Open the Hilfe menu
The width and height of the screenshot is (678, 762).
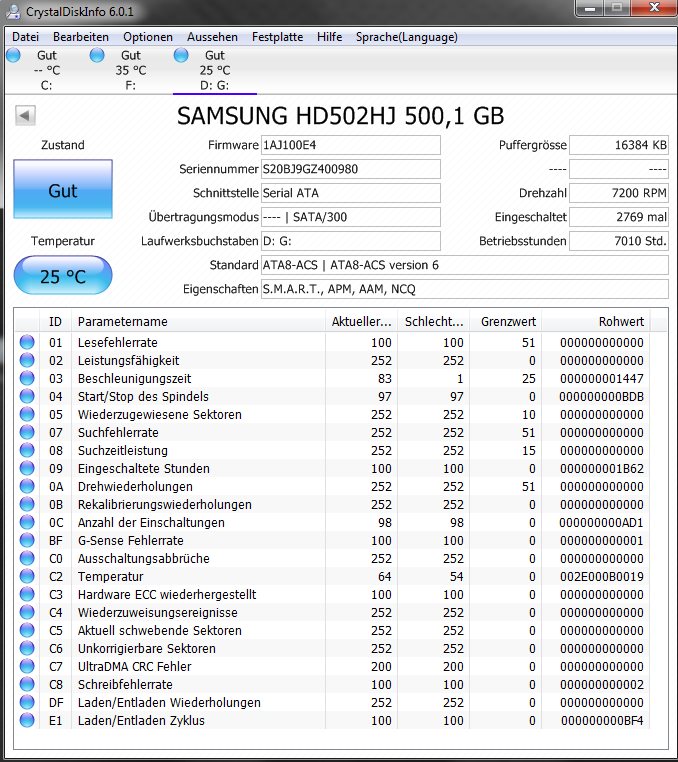[x=330, y=37]
